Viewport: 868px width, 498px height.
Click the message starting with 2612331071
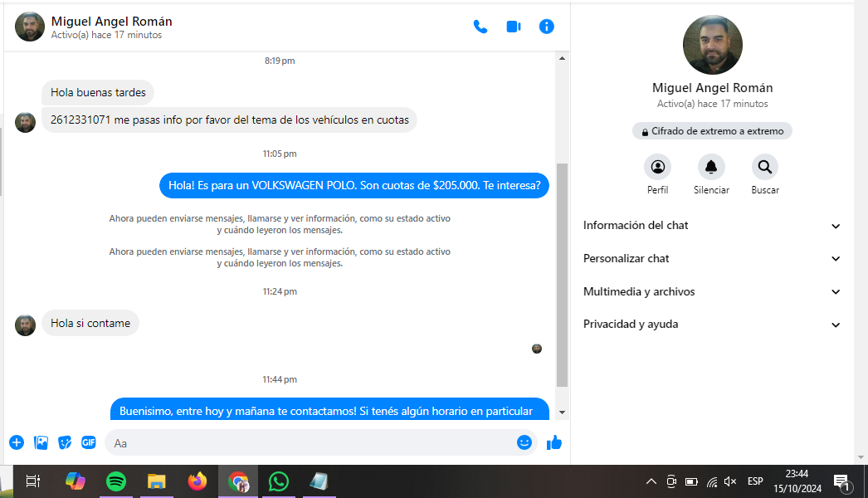click(229, 120)
